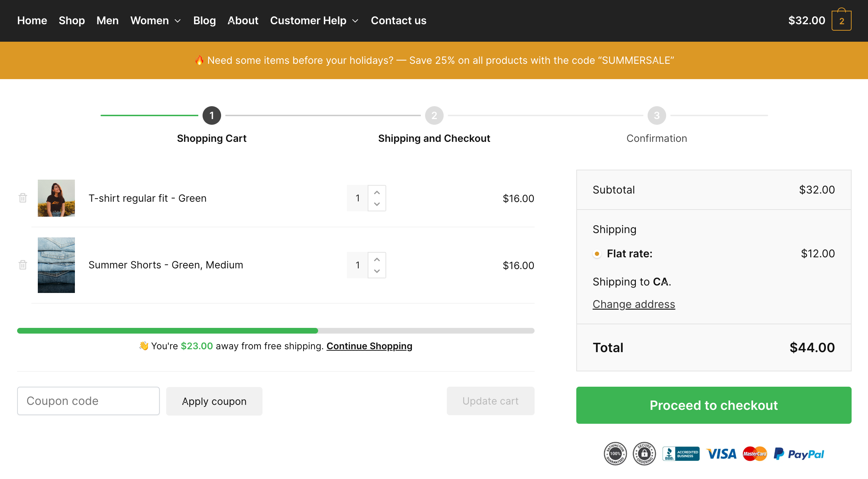This screenshot has height=479, width=868.
Task: Click the Mastercard payment icon
Action: point(755,454)
